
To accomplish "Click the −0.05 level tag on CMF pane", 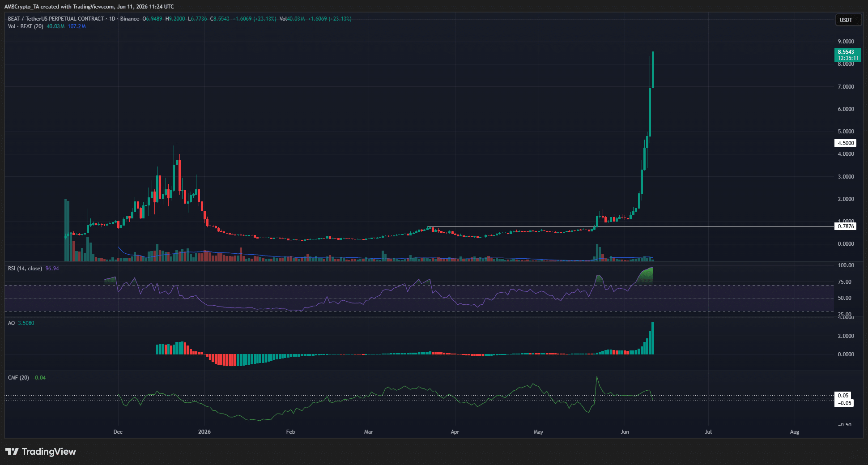I will coord(844,403).
